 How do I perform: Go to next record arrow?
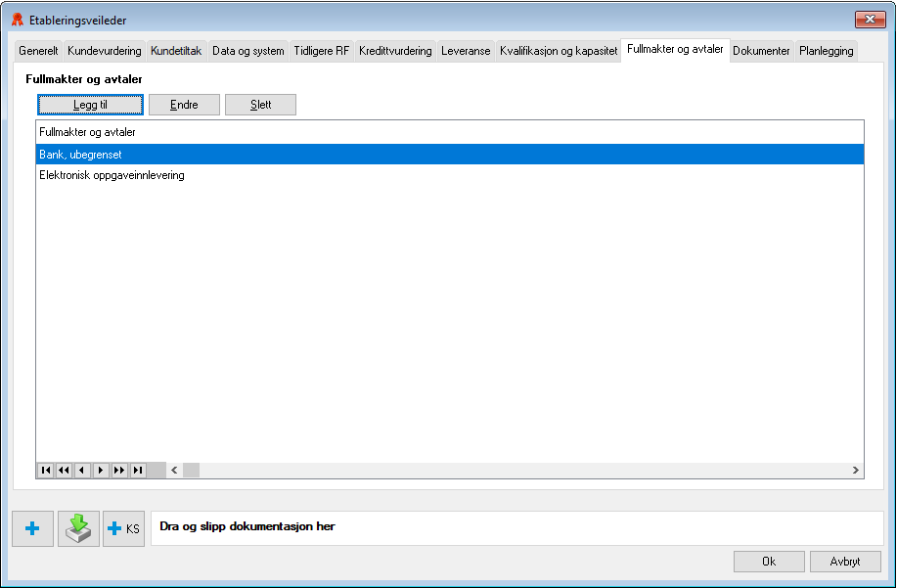[101, 471]
